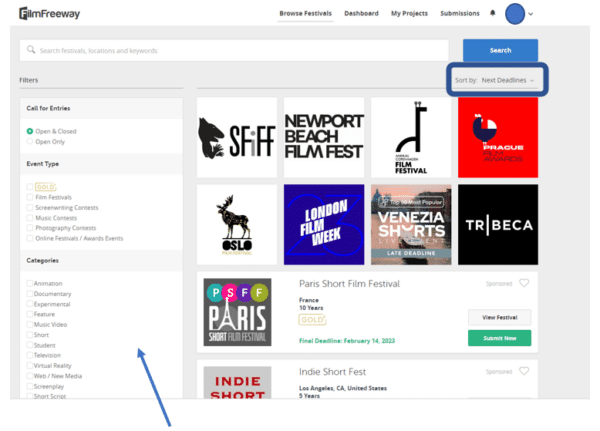This screenshot has height=431, width=600.
Task: Click the Indie Short Fest logo image
Action: pos(237,383)
